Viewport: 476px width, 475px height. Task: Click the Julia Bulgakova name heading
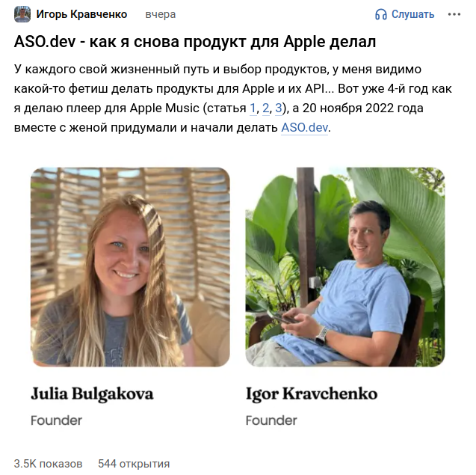coord(92,394)
